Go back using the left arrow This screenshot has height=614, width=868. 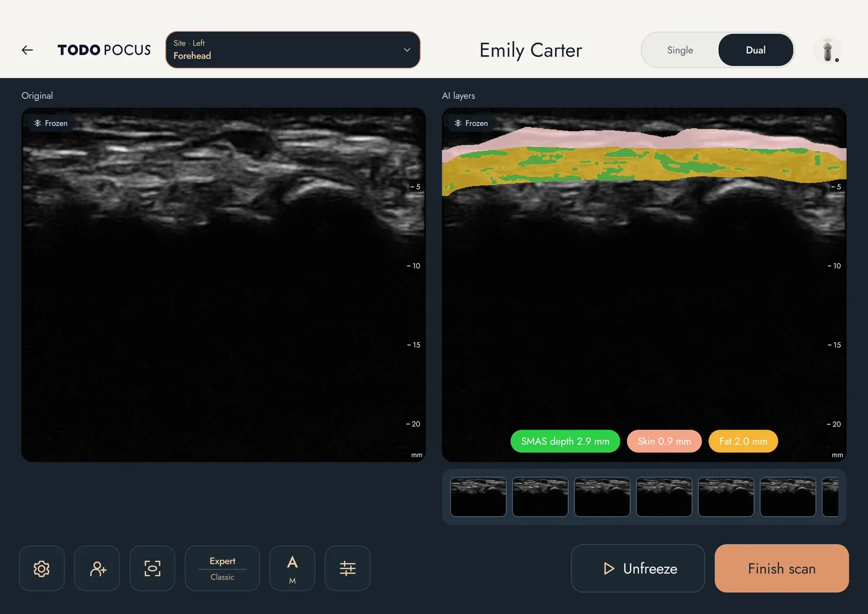pyautogui.click(x=27, y=50)
